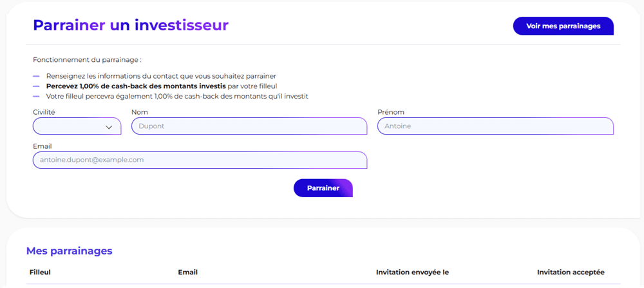The image size is (644, 288).
Task: Click the Mes parrainages section title
Action: (69, 251)
